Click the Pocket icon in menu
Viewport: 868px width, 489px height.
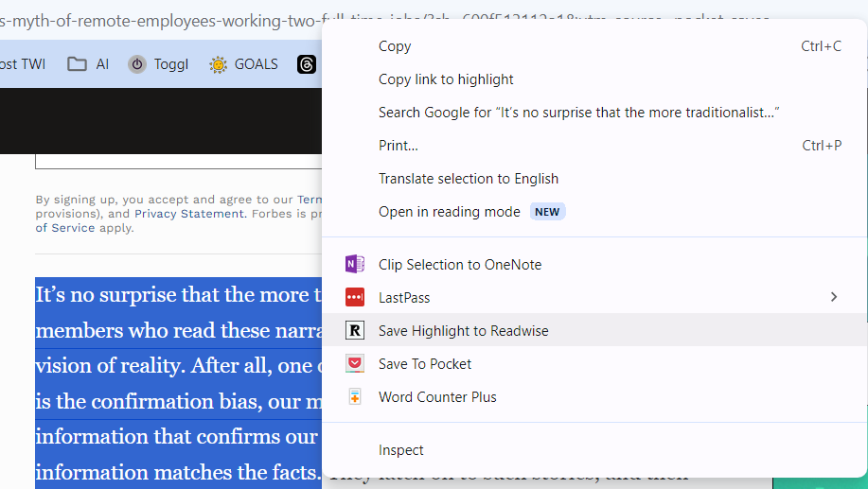[355, 363]
